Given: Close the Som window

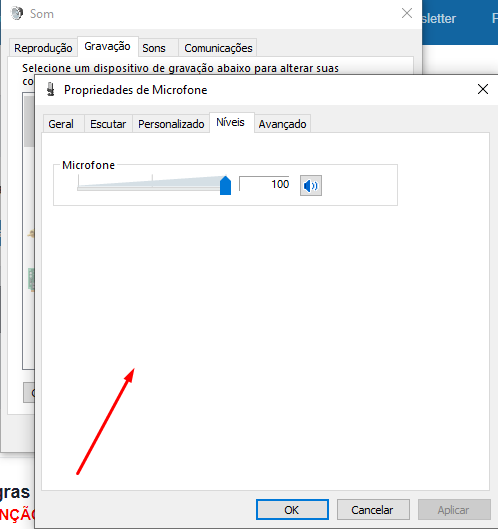Looking at the screenshot, I should tap(407, 13).
